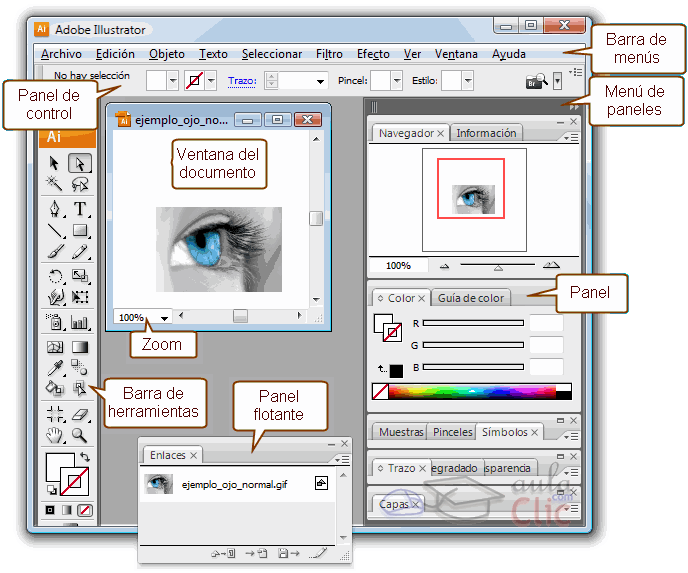688x573 pixels.
Task: Switch to the Guía de color tab
Action: click(471, 298)
